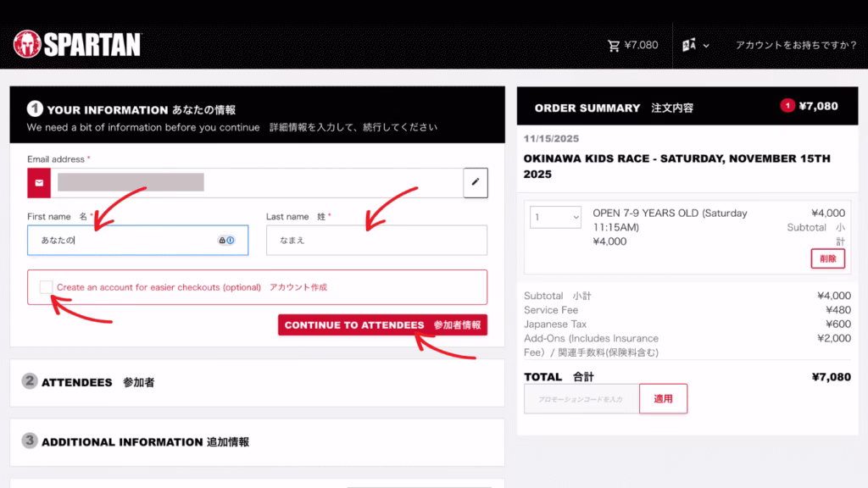The image size is (868, 488).
Task: Check the Create an account checkbox
Action: click(46, 287)
